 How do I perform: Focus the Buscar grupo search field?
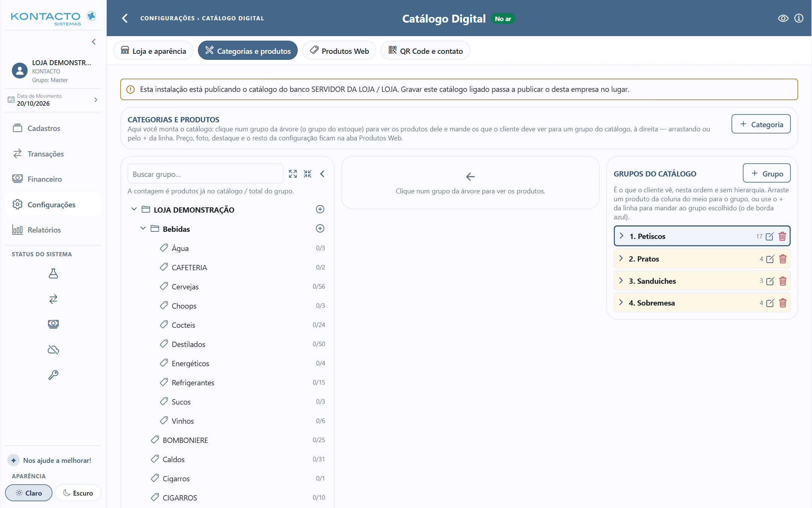205,174
